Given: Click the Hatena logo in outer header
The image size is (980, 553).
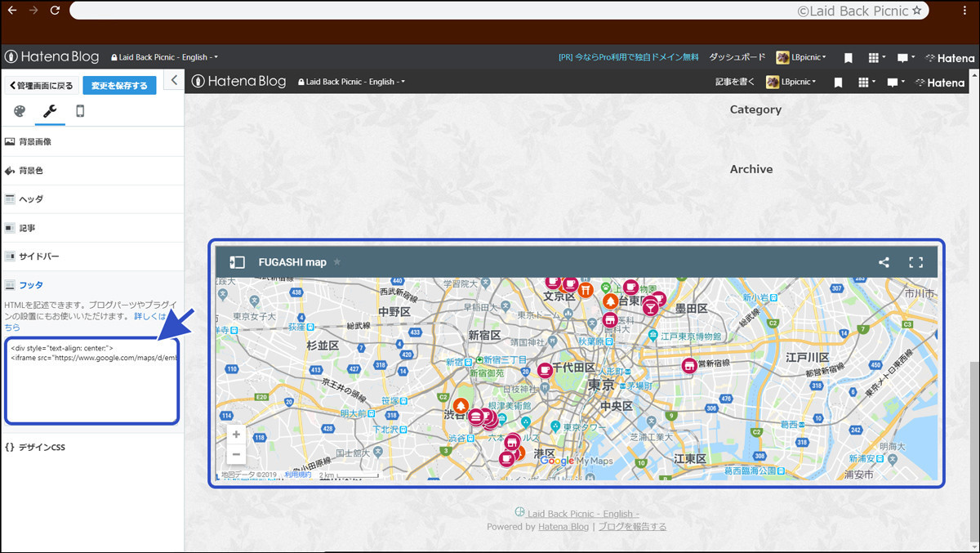Looking at the screenshot, I should click(950, 58).
